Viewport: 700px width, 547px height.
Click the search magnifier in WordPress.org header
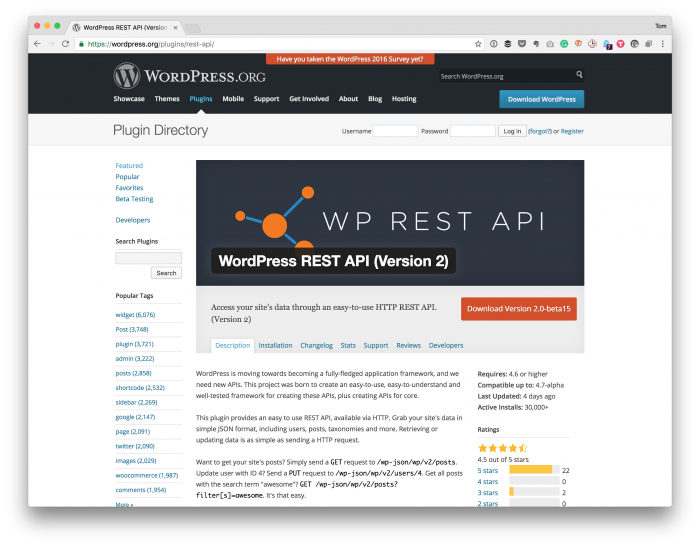pos(579,75)
